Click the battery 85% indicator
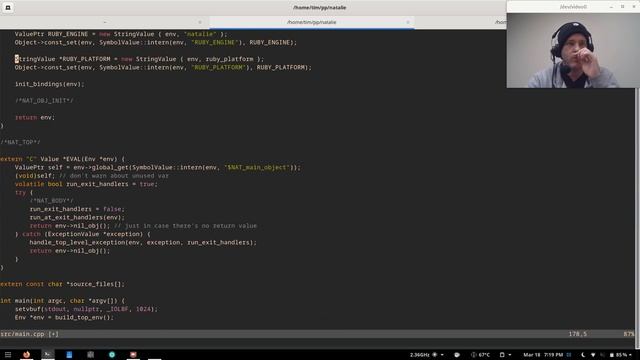This screenshot has width=640, height=360. pyautogui.click(x=618, y=355)
